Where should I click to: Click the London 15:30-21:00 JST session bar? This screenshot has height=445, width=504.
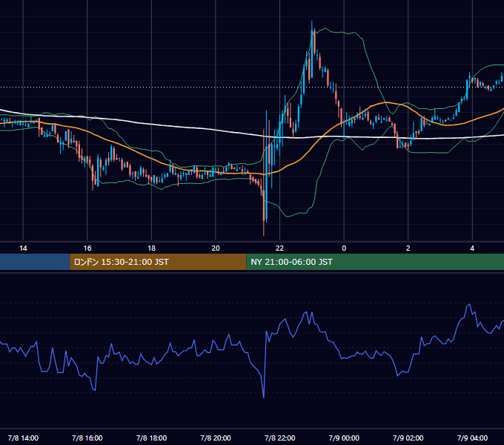click(x=158, y=262)
